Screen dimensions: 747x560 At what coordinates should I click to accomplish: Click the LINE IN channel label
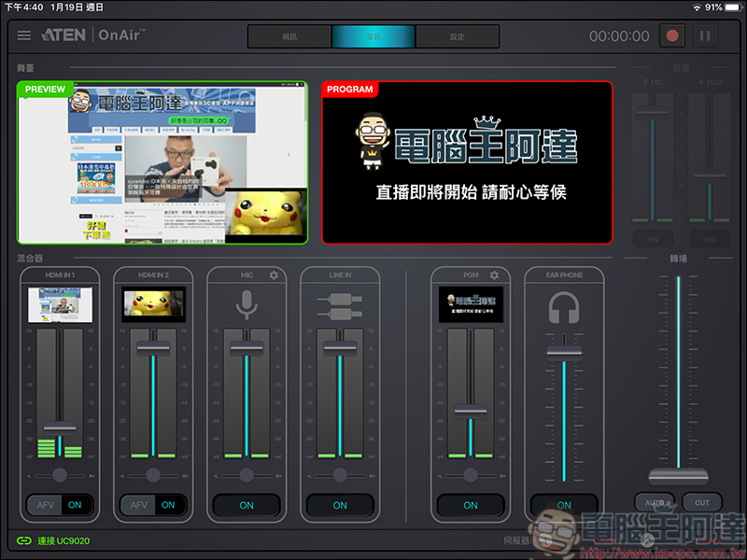pos(340,274)
